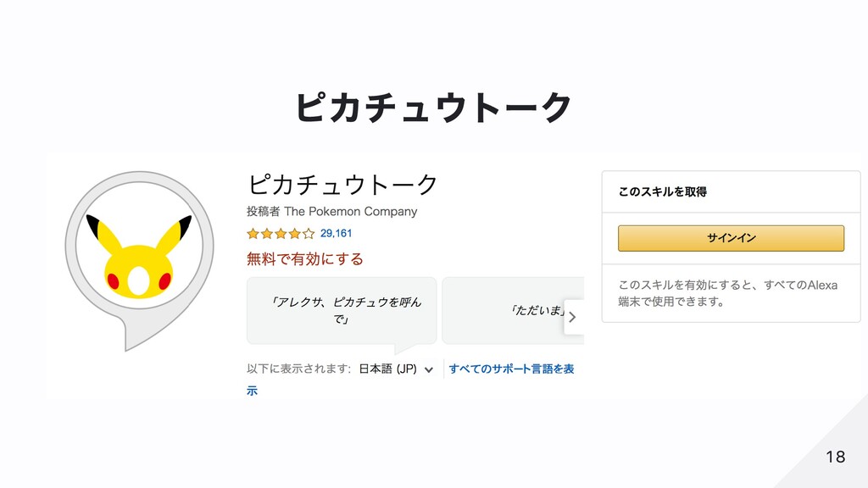Expand the 日本語 (JP) language dropdown
Screen dimensions: 868x488
(396, 369)
